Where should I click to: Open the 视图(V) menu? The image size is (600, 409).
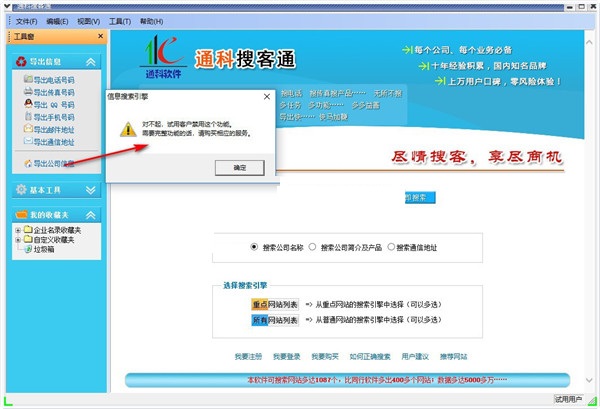(88, 21)
